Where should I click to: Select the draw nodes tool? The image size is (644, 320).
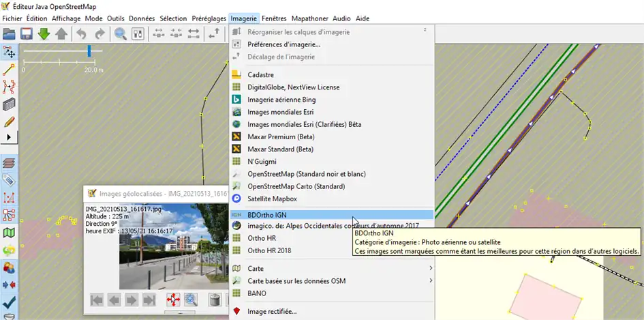[9, 70]
